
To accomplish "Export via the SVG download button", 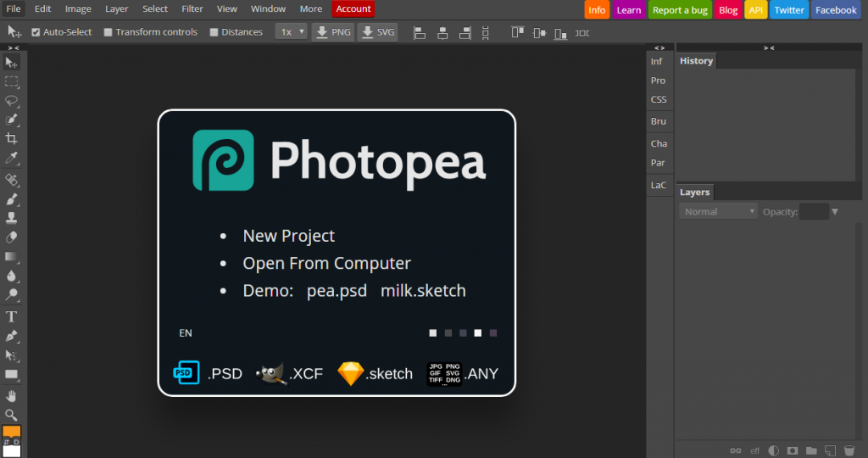I will [378, 32].
